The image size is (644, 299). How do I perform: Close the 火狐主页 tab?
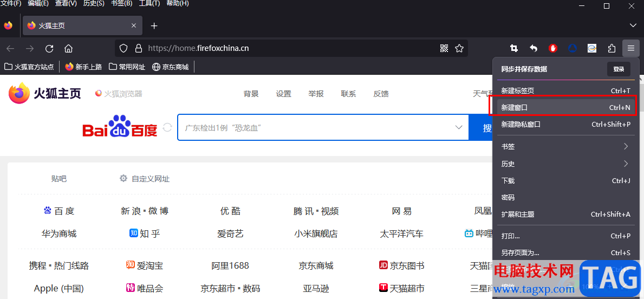(133, 25)
